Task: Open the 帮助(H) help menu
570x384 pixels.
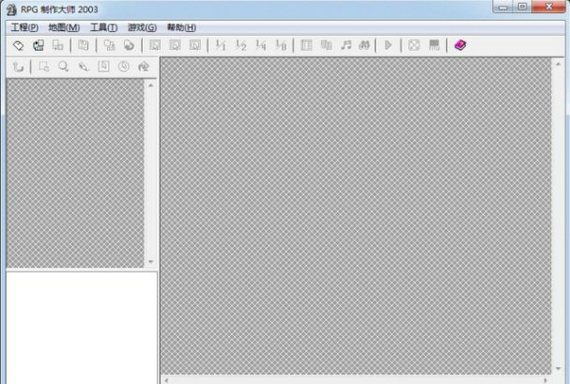Action: [181, 27]
